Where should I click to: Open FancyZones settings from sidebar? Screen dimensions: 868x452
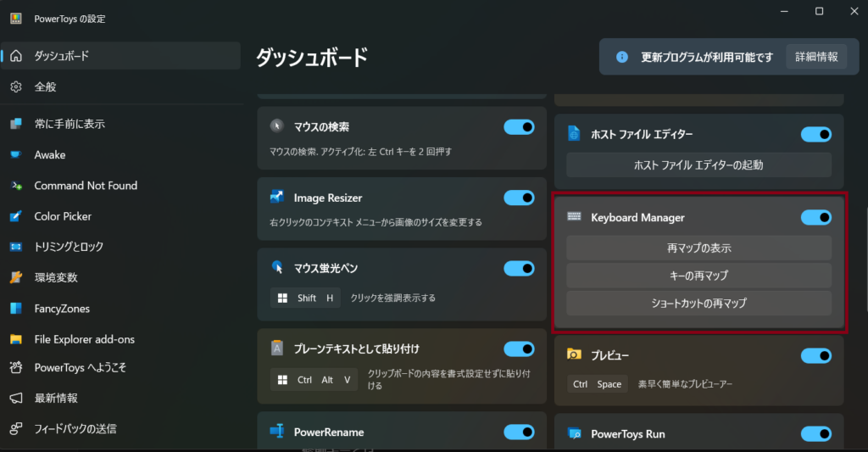120,309
